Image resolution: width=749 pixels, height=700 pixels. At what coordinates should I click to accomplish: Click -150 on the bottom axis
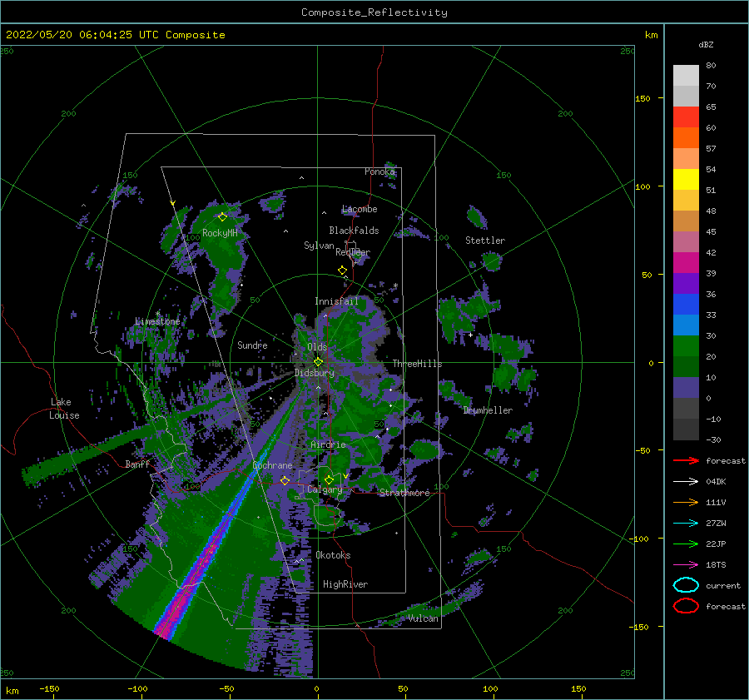point(49,688)
